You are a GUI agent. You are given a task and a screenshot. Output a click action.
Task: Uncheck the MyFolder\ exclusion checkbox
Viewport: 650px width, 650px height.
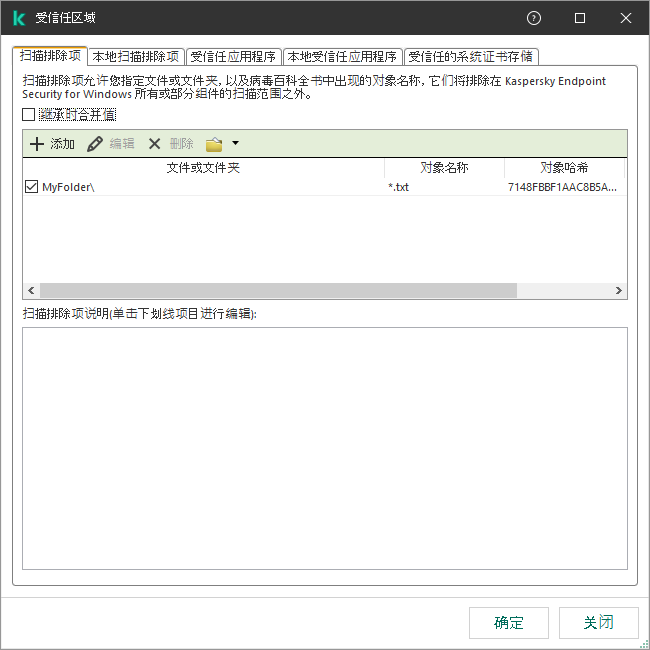pos(32,187)
